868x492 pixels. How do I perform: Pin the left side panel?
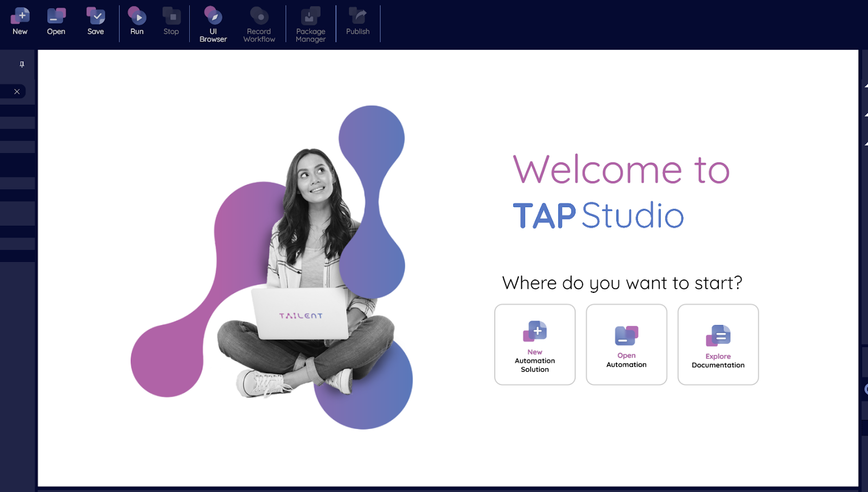[22, 65]
